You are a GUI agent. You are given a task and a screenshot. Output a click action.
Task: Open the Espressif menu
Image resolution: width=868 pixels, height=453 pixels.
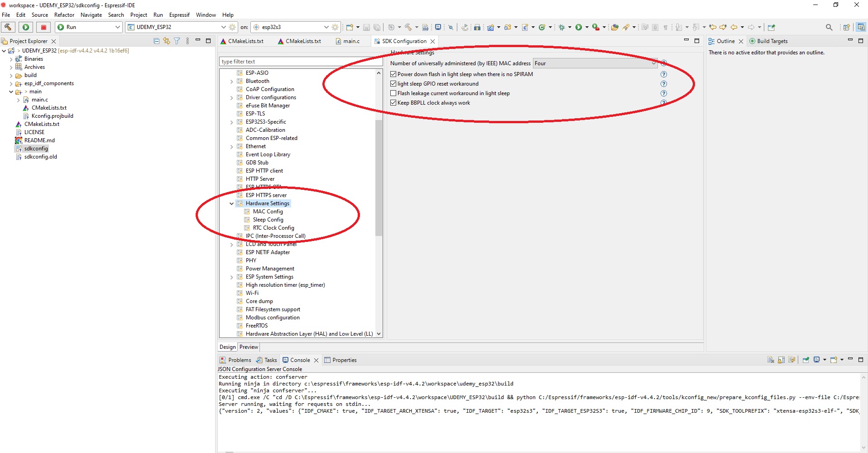coord(179,15)
